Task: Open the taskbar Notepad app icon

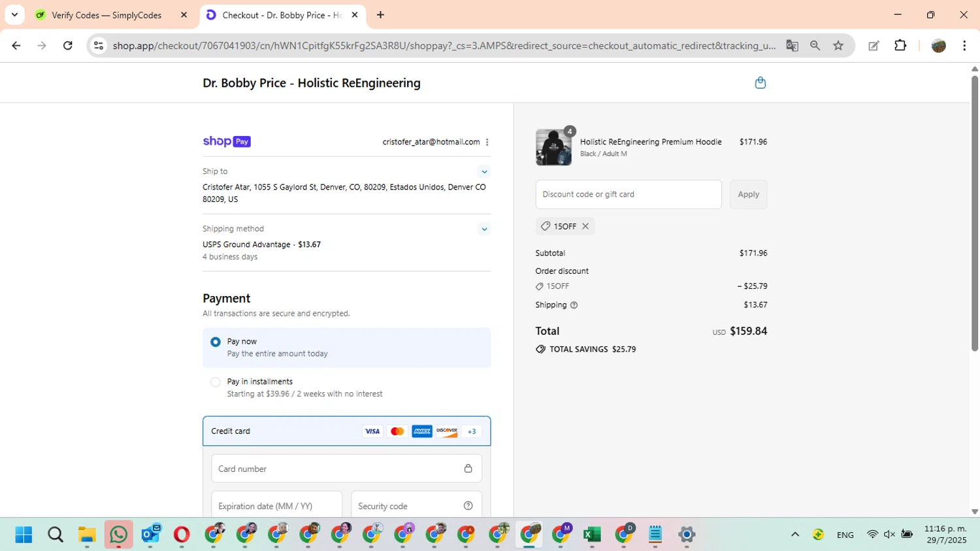Action: pos(655,535)
